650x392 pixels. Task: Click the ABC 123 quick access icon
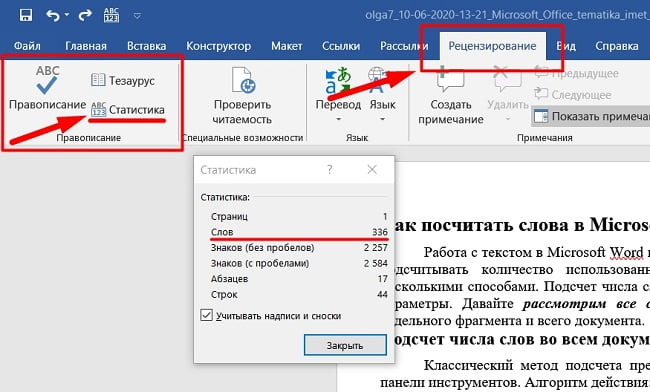(x=111, y=15)
